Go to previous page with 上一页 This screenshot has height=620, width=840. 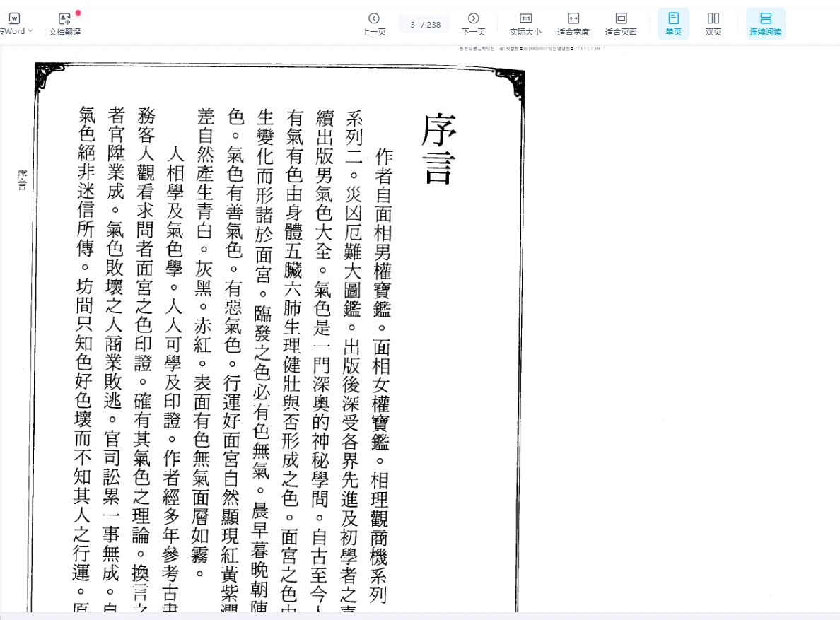tap(374, 24)
